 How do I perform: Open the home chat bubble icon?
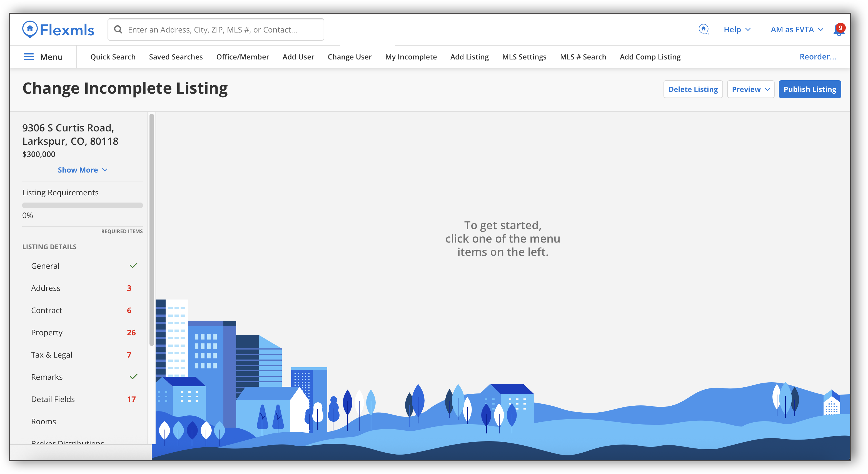point(703,29)
